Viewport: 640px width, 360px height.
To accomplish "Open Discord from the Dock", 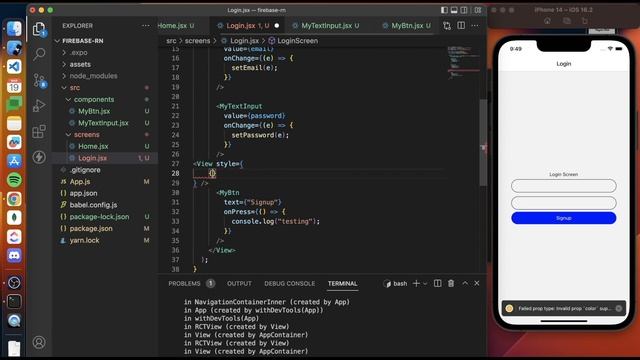I will coord(14,256).
